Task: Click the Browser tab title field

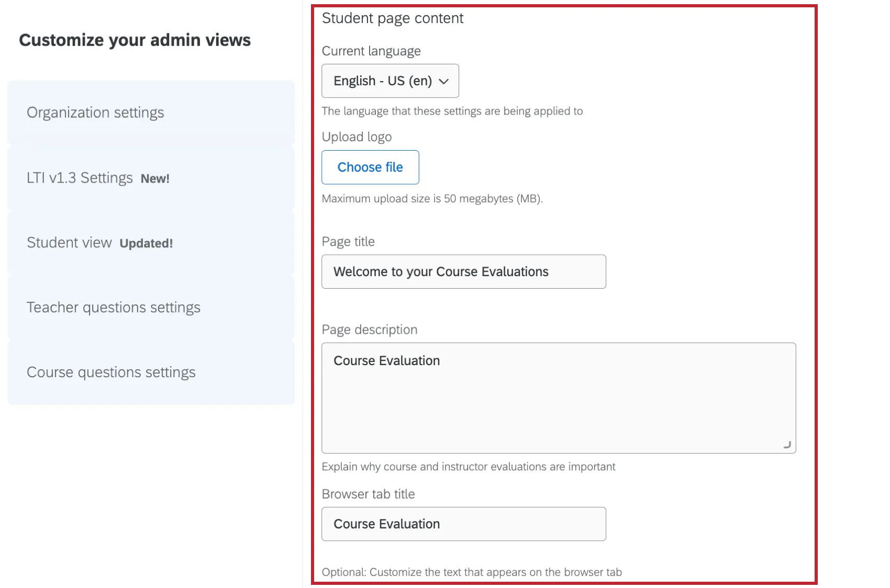Action: click(463, 524)
